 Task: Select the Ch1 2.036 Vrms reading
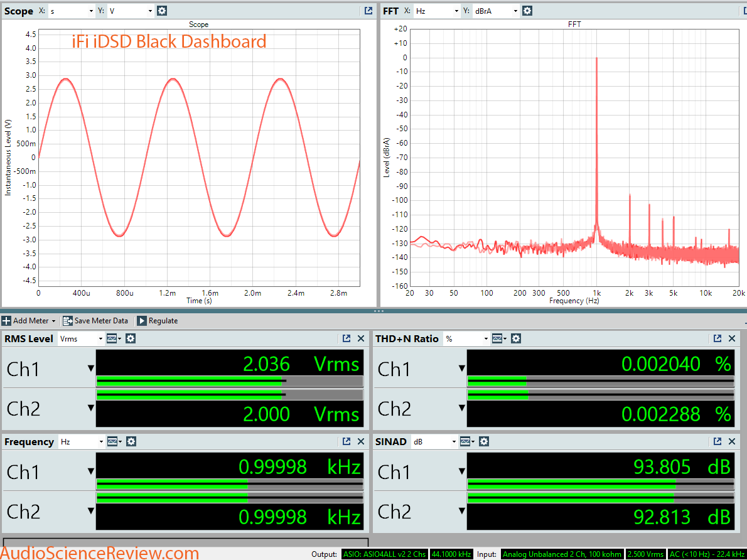tap(301, 364)
